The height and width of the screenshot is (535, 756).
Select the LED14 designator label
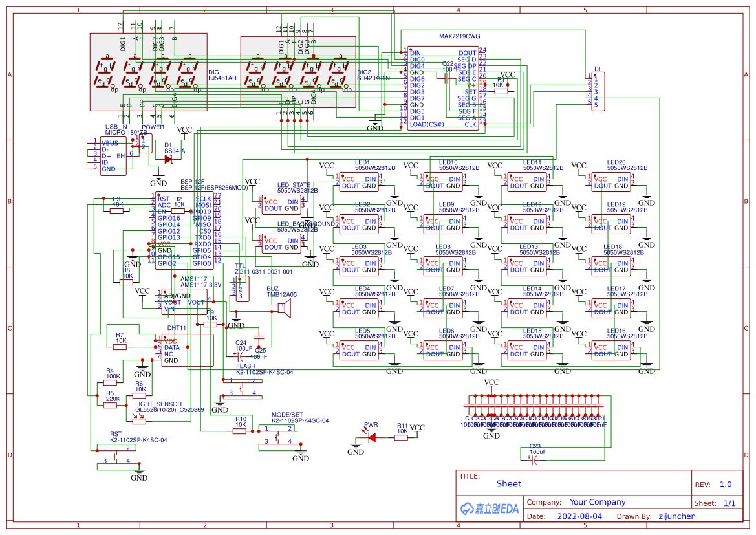532,289
